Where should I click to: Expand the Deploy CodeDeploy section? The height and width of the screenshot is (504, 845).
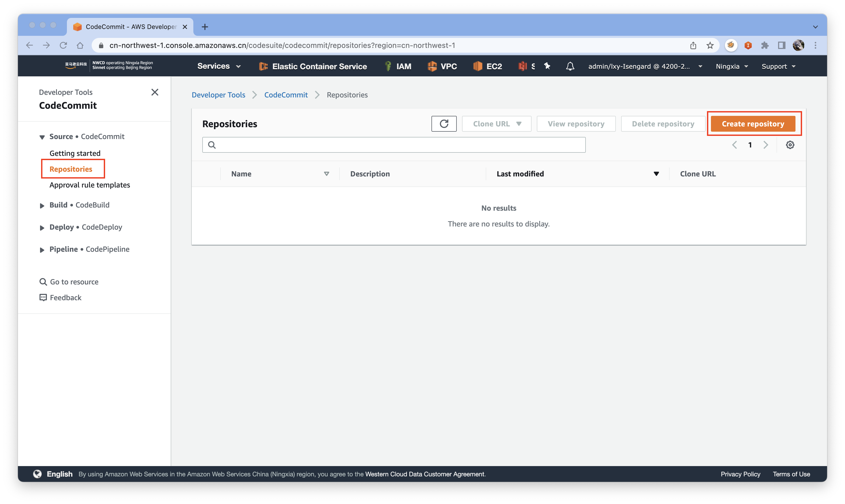click(x=42, y=228)
